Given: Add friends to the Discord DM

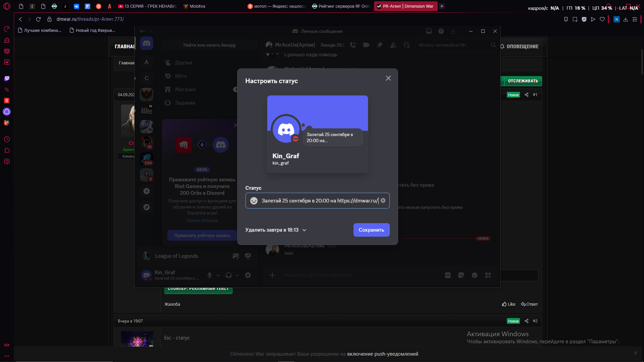Looking at the screenshot, I should pos(393,45).
